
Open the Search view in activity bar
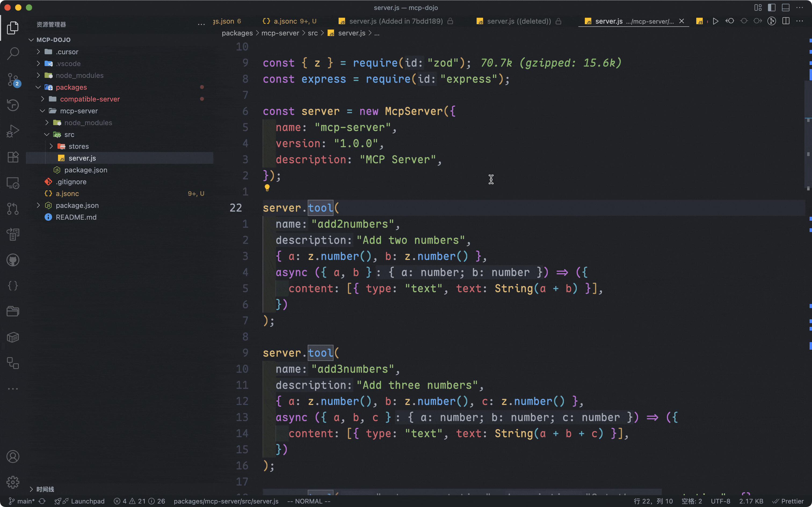click(13, 53)
